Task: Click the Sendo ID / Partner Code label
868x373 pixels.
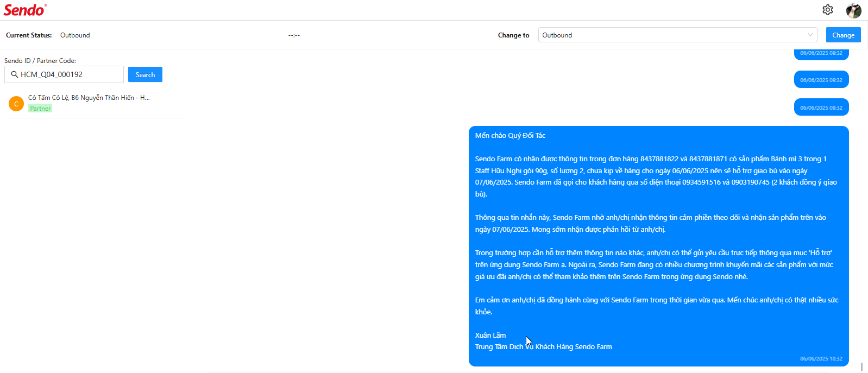Action: click(40, 61)
